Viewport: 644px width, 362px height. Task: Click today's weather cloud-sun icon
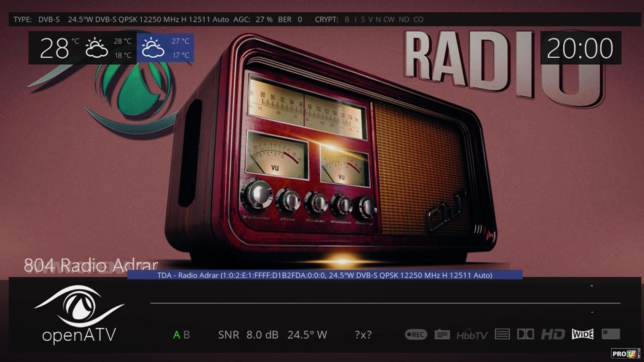[x=97, y=48]
